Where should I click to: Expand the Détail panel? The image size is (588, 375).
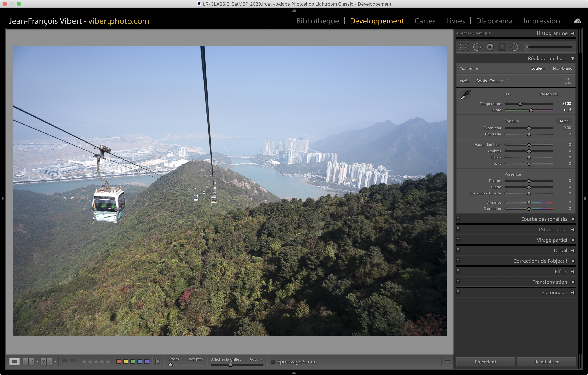coord(560,251)
